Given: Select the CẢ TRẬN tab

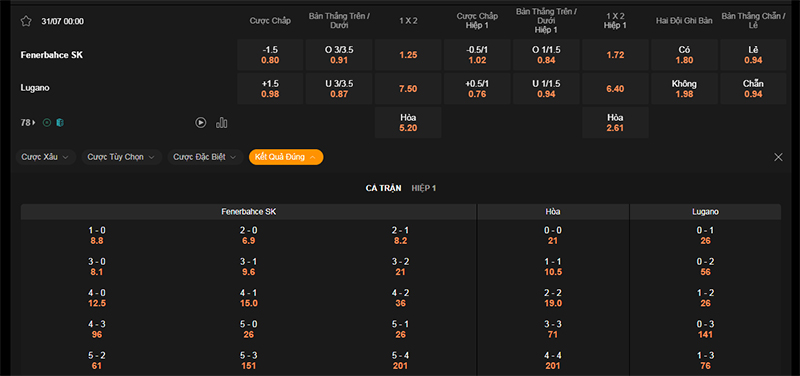Looking at the screenshot, I should [383, 188].
